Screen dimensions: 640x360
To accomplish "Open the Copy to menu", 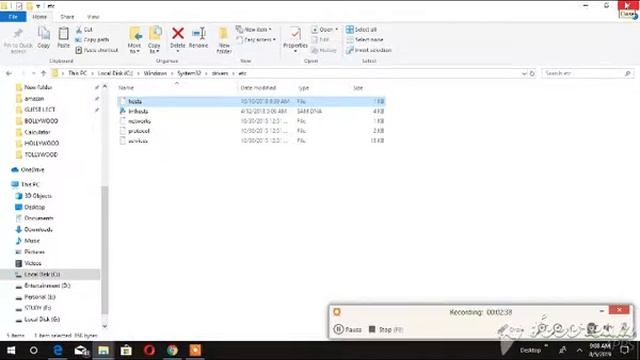I will (x=154, y=40).
